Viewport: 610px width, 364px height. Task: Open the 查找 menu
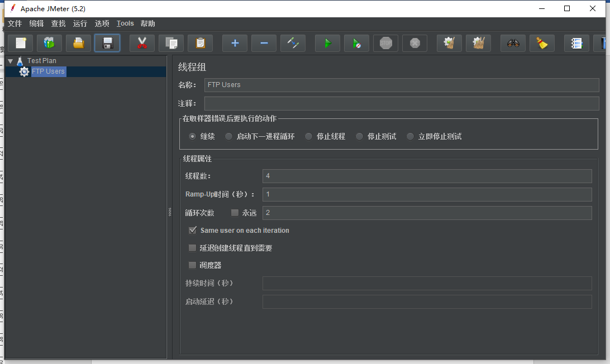click(x=58, y=23)
